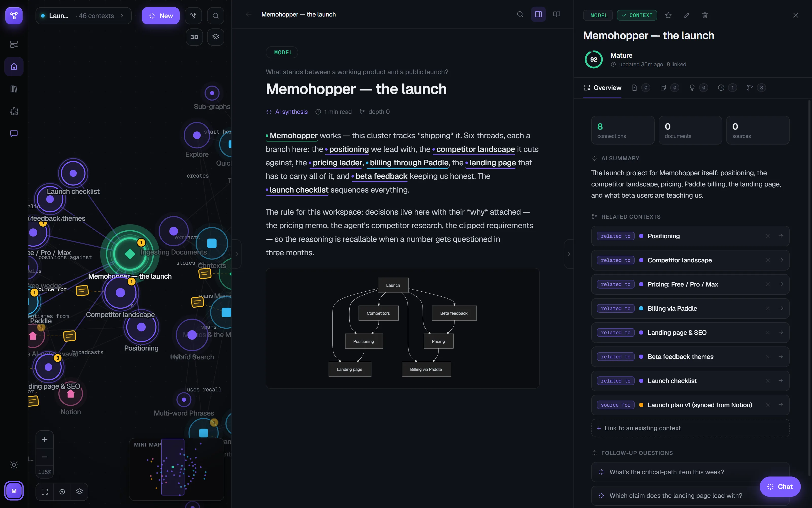Open relation type for Pricing: Free / Pro / Max
The width and height of the screenshot is (812, 508).
tap(615, 284)
